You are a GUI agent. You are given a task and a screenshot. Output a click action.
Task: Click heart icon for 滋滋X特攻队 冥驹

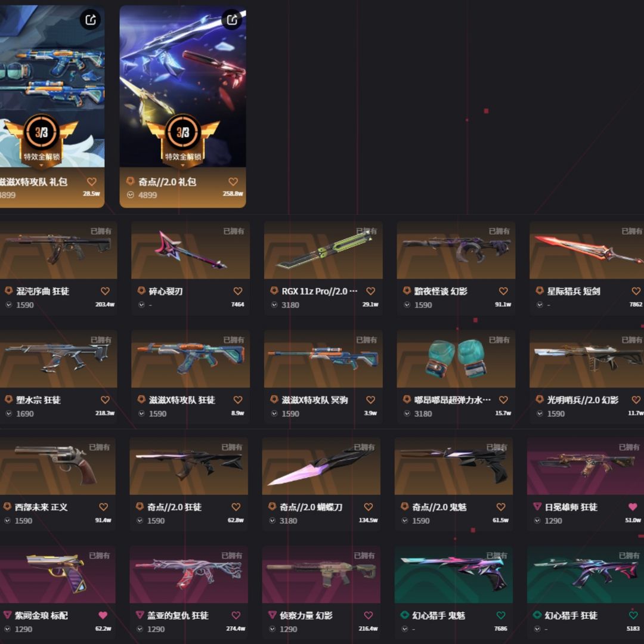click(x=370, y=400)
